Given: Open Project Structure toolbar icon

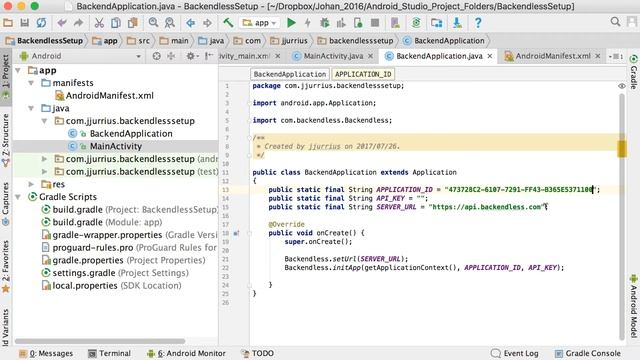Looking at the screenshot, I should [x=437, y=23].
